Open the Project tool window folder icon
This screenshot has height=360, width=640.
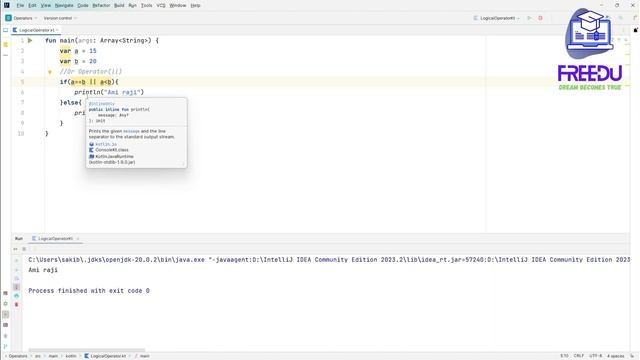pos(5,30)
